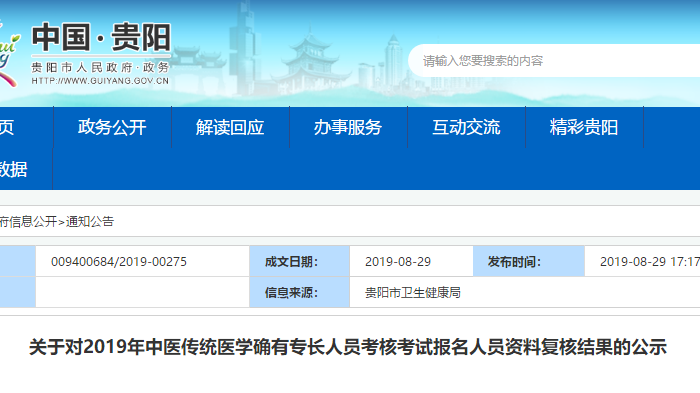700x393 pixels.
Task: Go to the 通知公告 breadcrumb link
Action: [90, 222]
